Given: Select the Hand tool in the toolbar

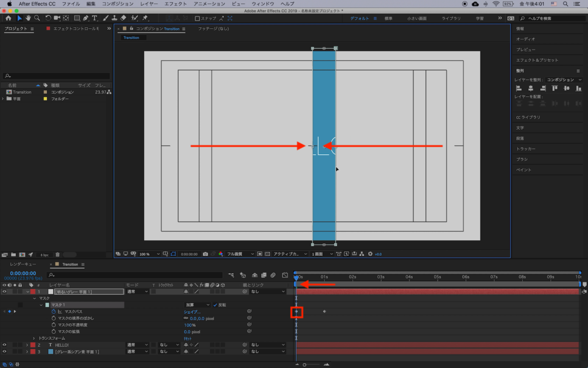Looking at the screenshot, I should [x=28, y=18].
